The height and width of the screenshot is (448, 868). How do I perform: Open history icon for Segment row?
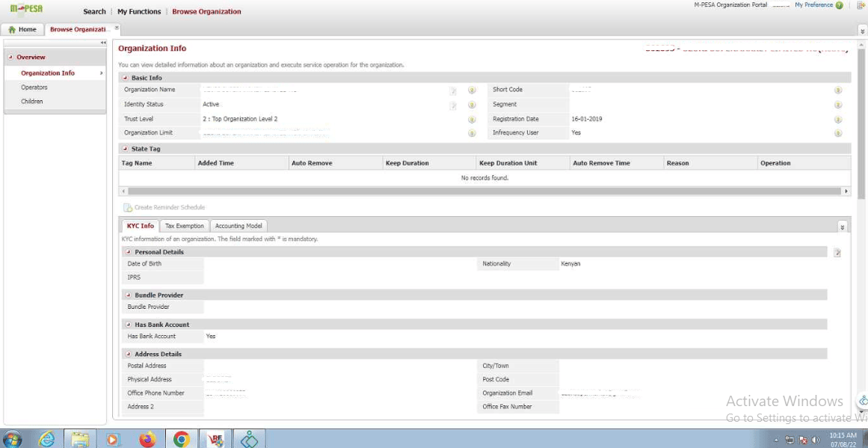tap(838, 105)
